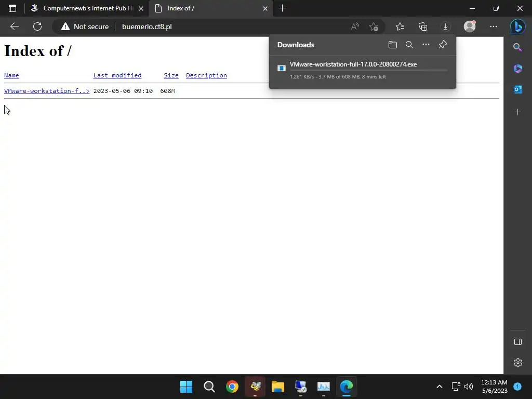Open the Favorites list icon
This screenshot has height=399, width=532.
click(400, 26)
